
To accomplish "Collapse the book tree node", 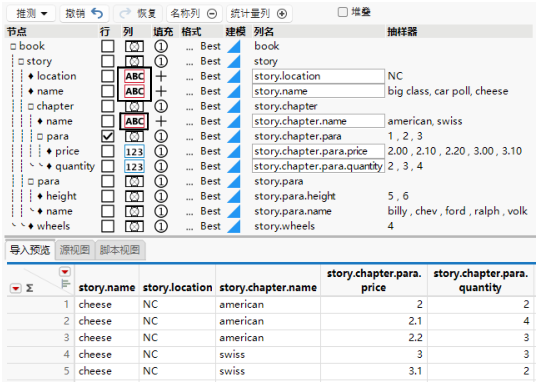I will point(13,46).
